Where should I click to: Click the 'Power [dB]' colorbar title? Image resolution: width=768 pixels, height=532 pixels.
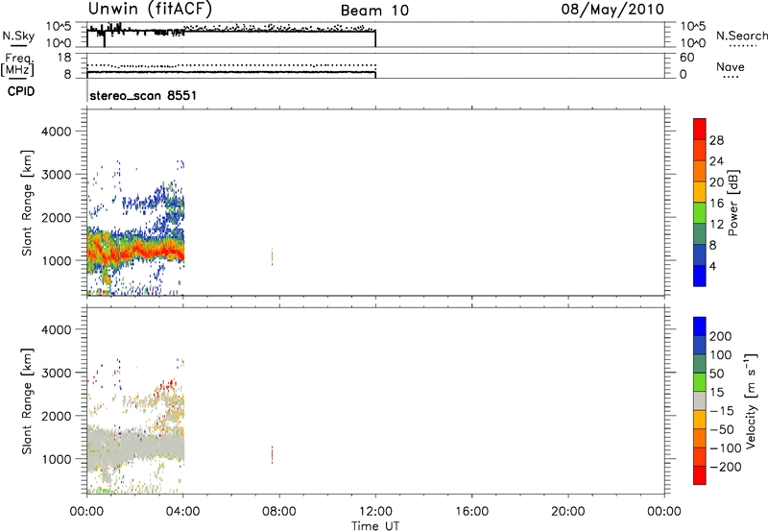coord(732,203)
